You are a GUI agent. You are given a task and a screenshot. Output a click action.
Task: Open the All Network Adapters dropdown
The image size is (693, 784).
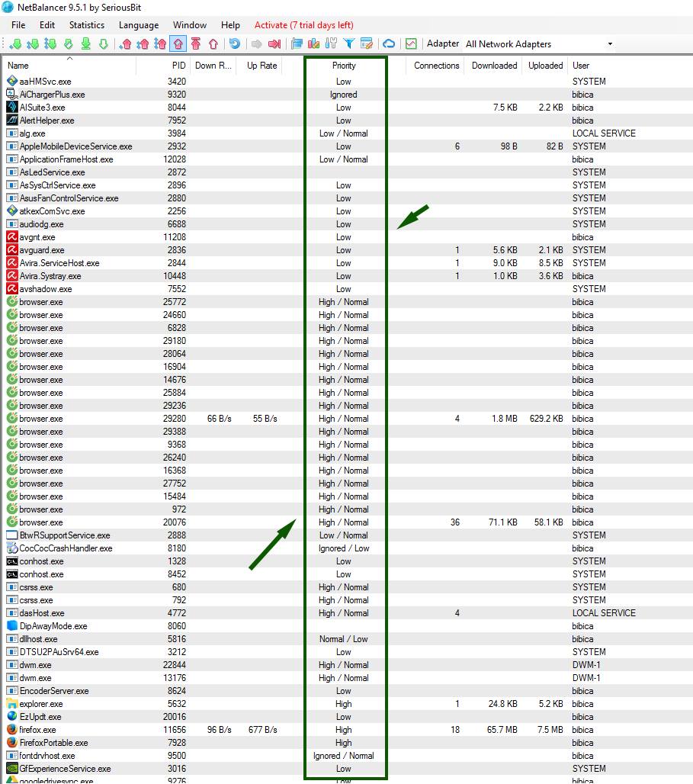[539, 44]
